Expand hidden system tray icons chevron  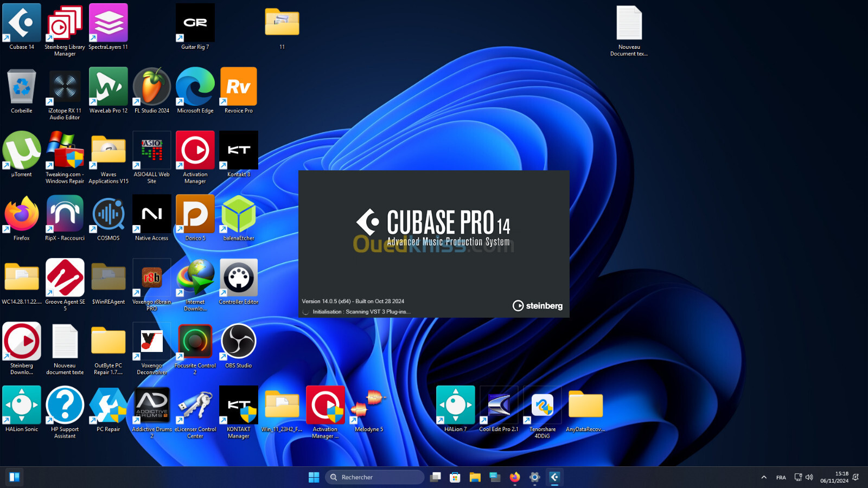pos(764,477)
